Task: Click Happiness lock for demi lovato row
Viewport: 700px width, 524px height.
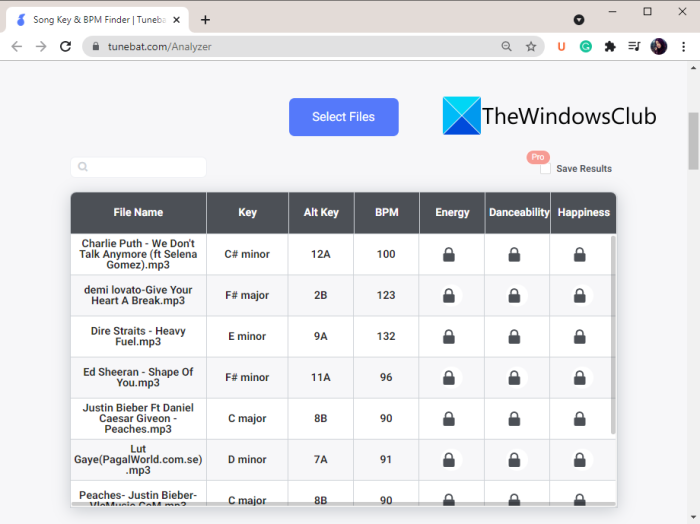Action: (579, 295)
